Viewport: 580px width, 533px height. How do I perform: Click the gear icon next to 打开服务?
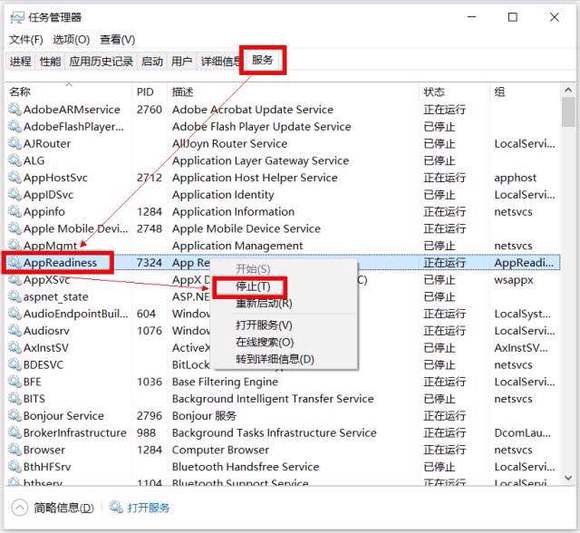click(x=116, y=507)
